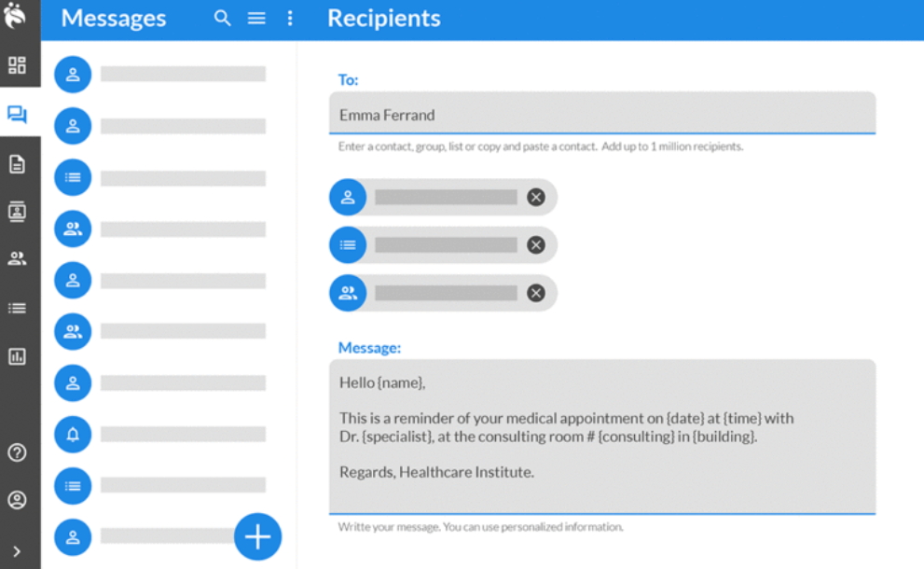Click the To field containing Emma Ferrand
Screen dimensions: 924x569
coord(601,115)
